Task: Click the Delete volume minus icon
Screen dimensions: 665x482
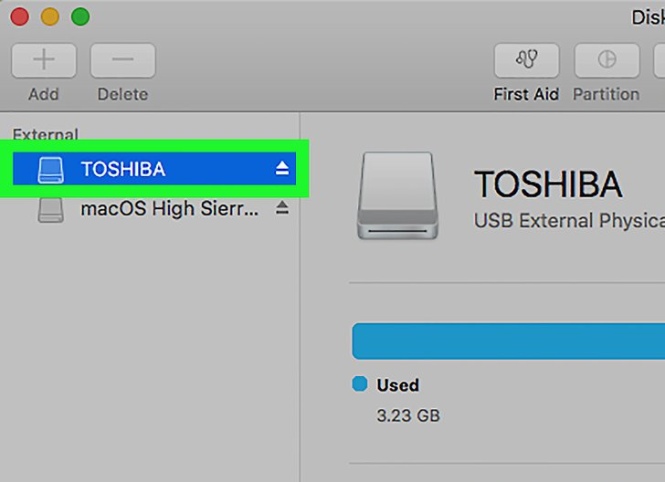Action: point(122,60)
